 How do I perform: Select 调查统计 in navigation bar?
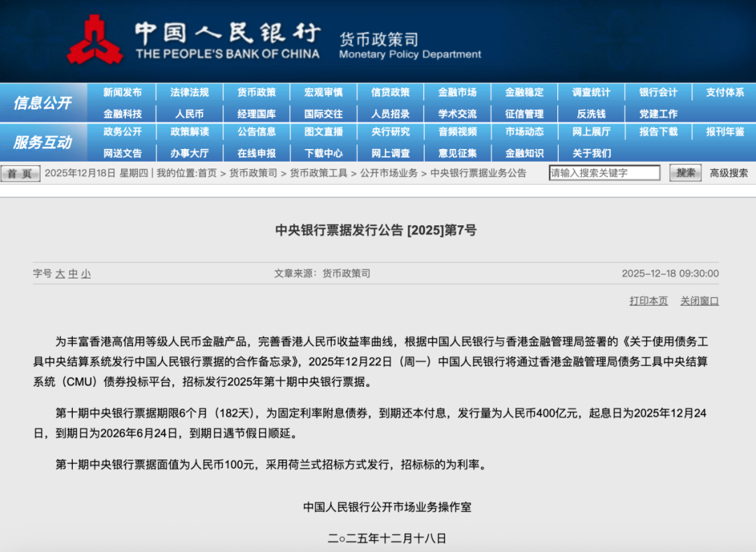tap(591, 92)
